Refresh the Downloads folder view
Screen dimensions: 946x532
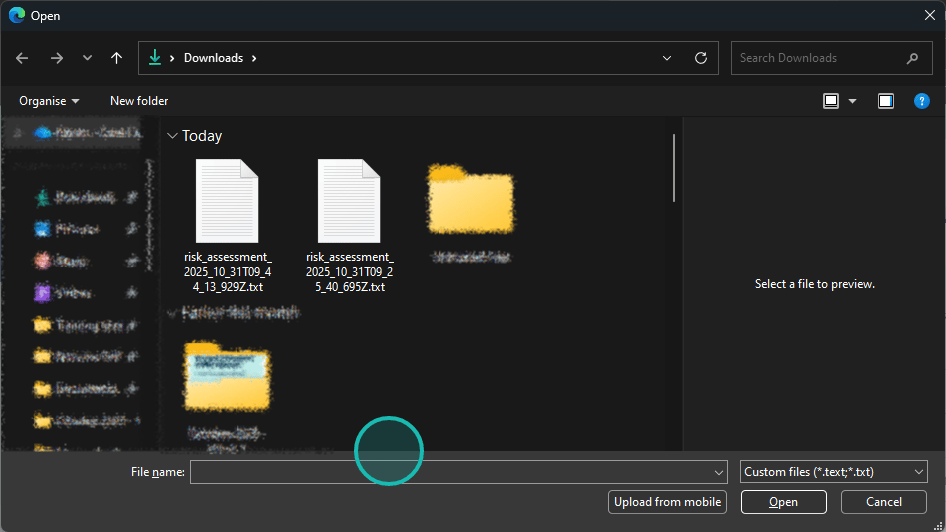pyautogui.click(x=701, y=58)
